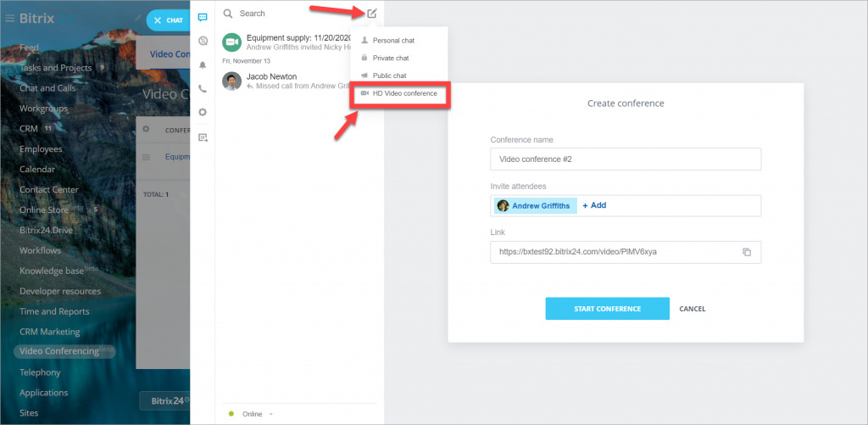Open Knowledge base
Viewport: 868px width, 425px height.
(52, 271)
